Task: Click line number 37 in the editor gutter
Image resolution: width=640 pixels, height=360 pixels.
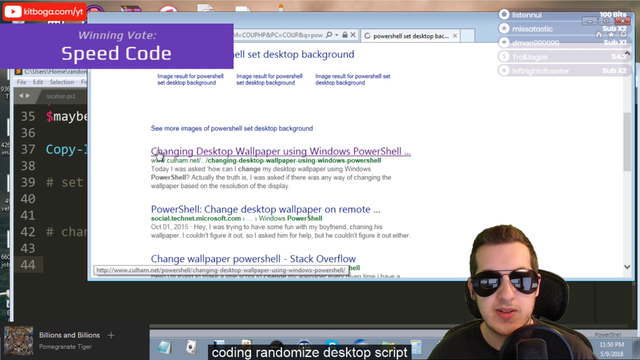Action: [x=28, y=149]
